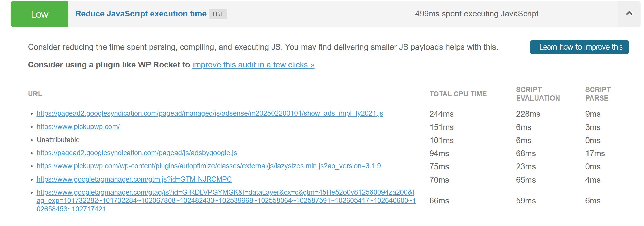Click the 244ms total CPU time value

click(x=441, y=114)
